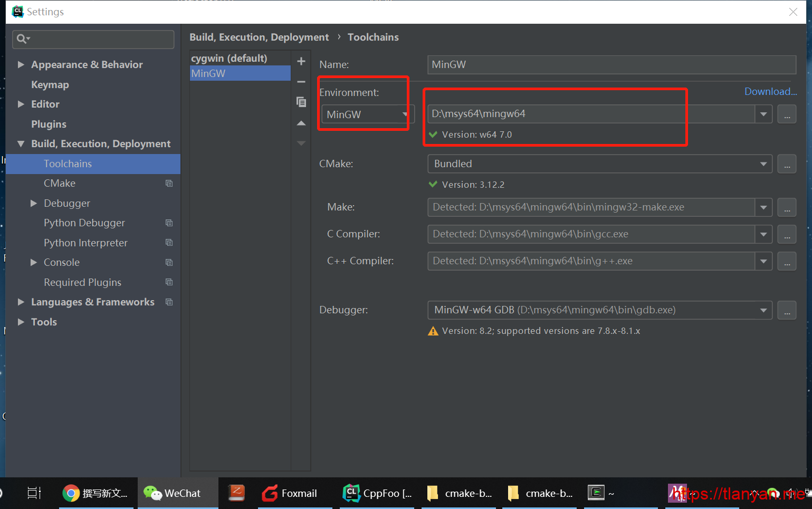Expand the Appearance & Behavior section
Image resolution: width=812 pixels, height=509 pixels.
pos(21,64)
